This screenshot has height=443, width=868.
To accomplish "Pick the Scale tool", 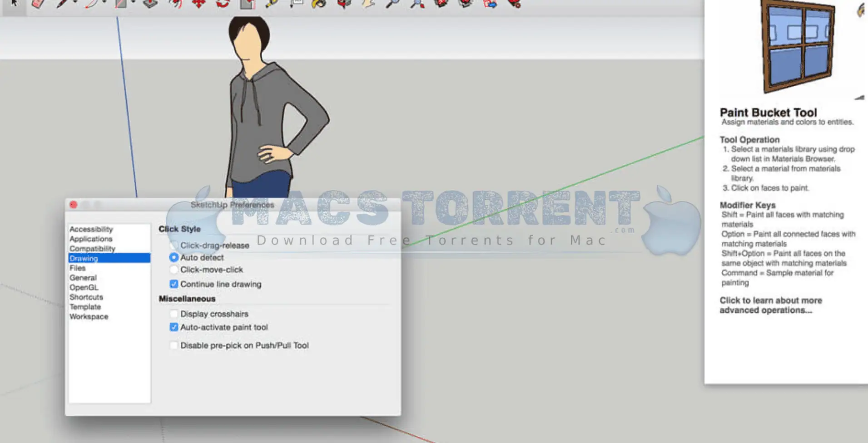I will [248, 4].
